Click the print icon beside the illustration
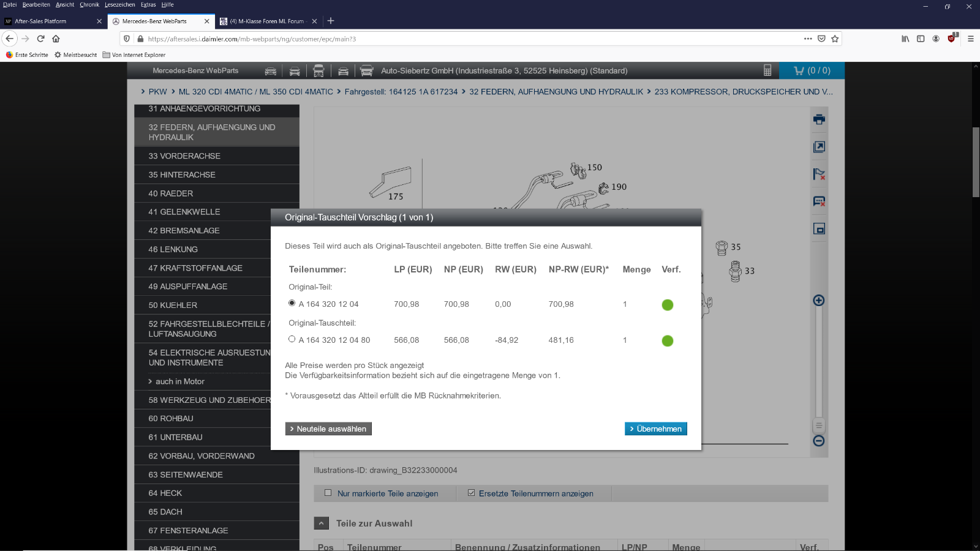Viewport: 980px width, 551px height. pos(819,119)
